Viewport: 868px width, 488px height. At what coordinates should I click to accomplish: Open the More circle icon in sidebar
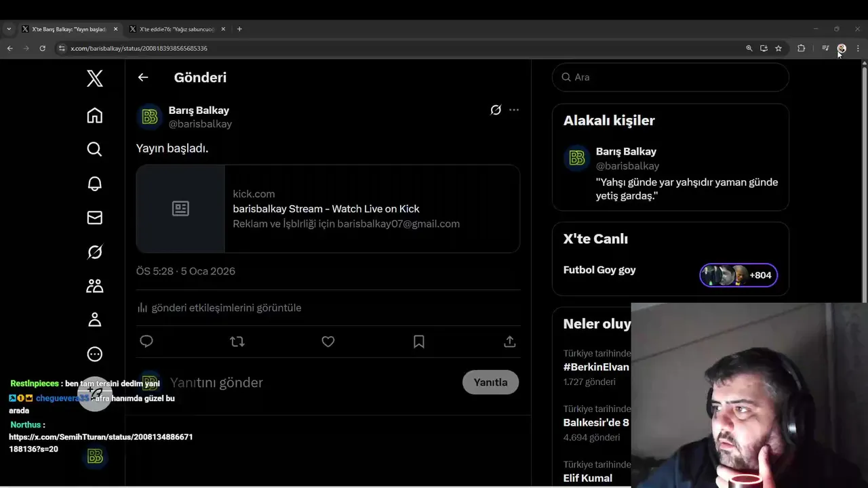(95, 354)
